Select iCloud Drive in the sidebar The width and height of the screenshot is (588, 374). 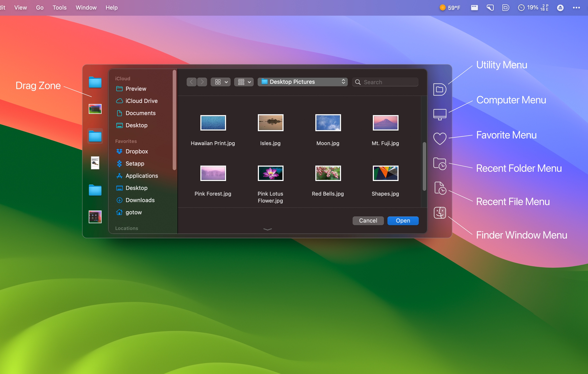click(141, 101)
